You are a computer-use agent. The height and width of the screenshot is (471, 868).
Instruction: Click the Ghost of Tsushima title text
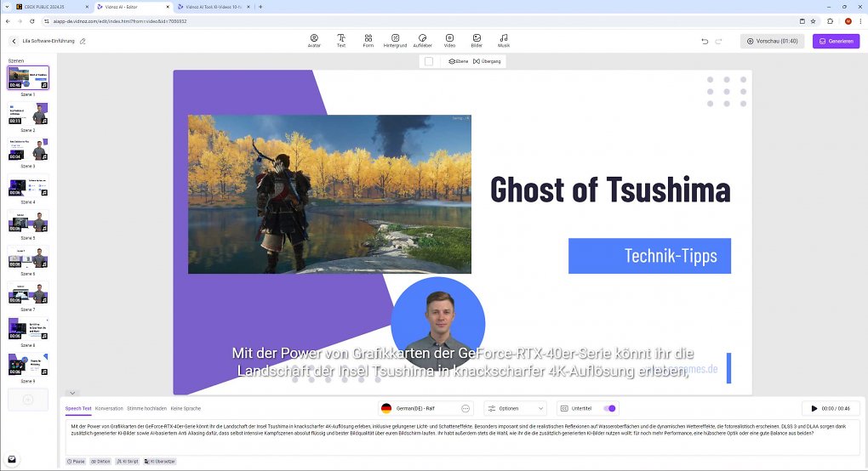point(610,190)
